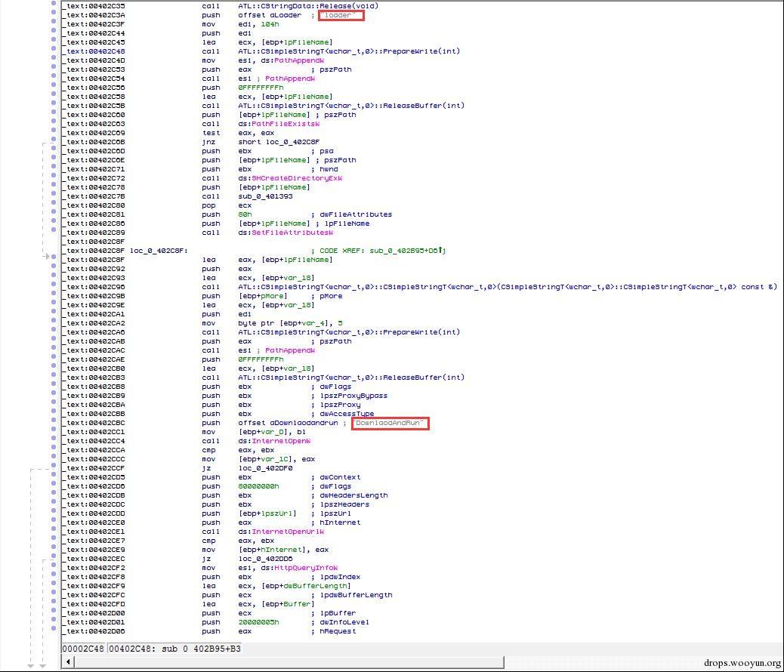Click the horizontal scrollbar left arrow

(x=68, y=662)
